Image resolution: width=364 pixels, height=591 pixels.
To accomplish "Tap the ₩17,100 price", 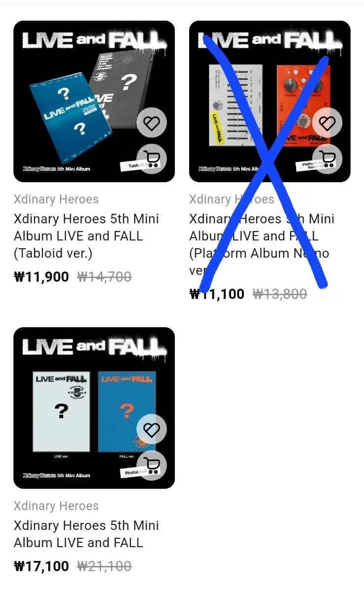I will [x=41, y=566].
